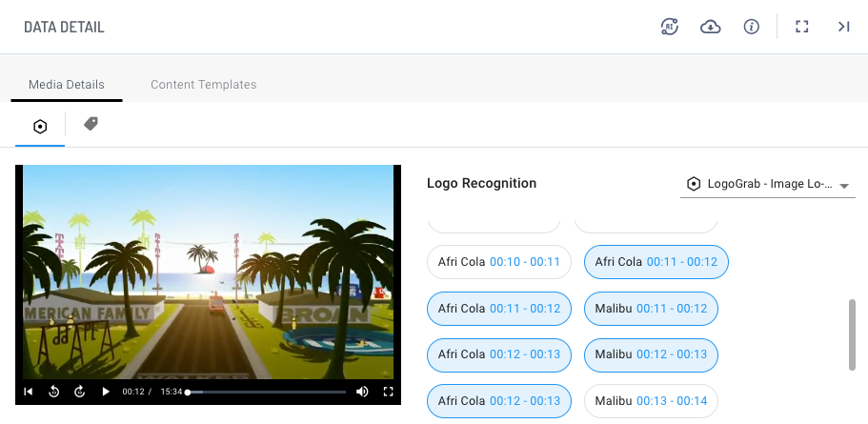The height and width of the screenshot is (424, 868).
Task: Select the Malibu 00:12 - 00:13 detection
Action: point(651,354)
